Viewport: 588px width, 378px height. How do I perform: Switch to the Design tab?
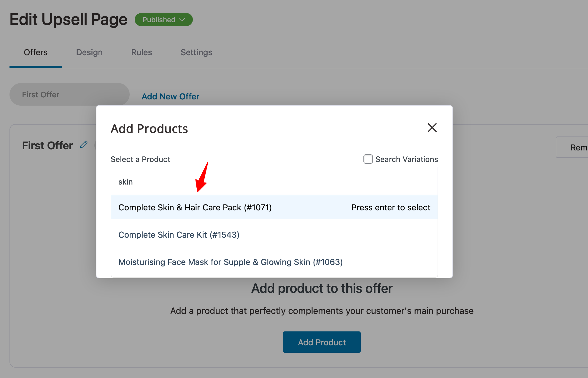(89, 52)
